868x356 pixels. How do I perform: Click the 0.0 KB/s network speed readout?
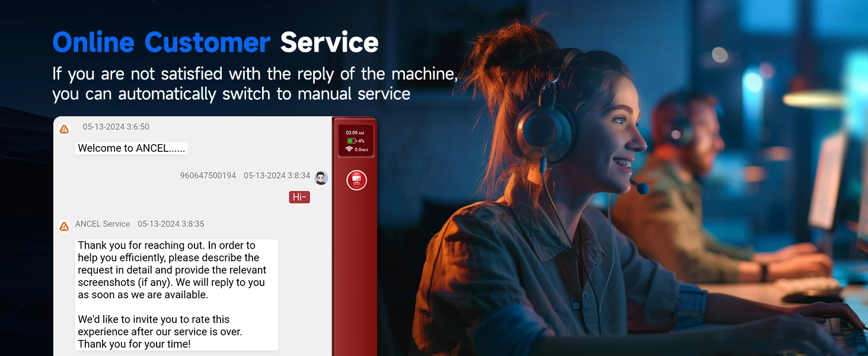pyautogui.click(x=362, y=150)
